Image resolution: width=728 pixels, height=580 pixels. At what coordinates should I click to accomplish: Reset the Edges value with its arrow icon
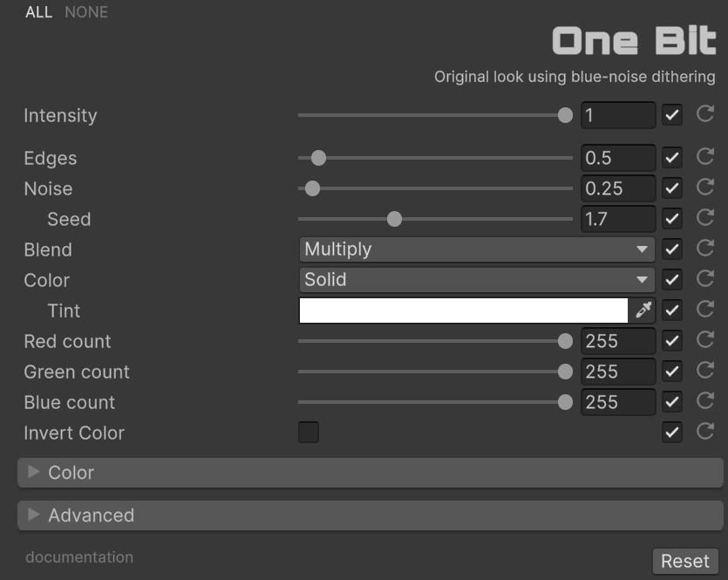705,157
